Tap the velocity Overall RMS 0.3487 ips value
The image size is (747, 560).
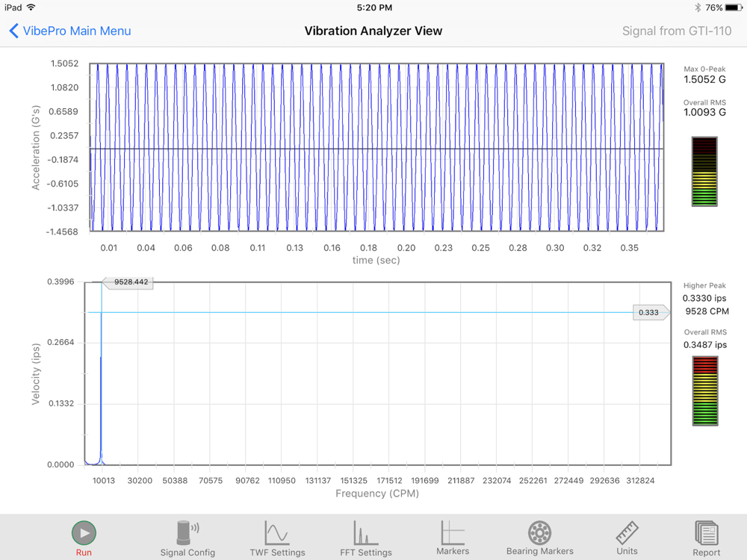tap(705, 345)
